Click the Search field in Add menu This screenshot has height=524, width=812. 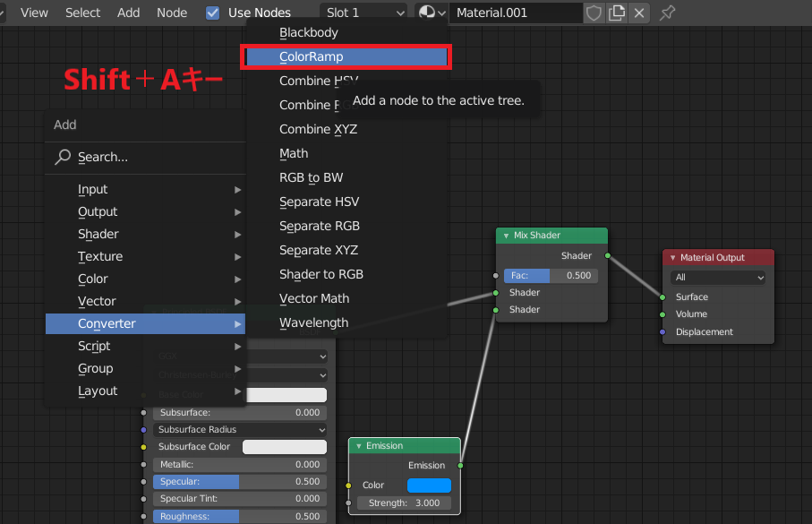146,157
